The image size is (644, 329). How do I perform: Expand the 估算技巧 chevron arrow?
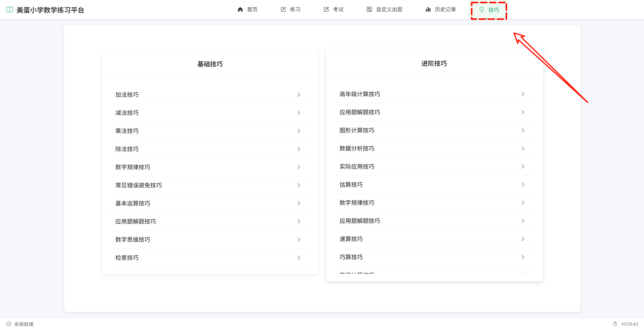point(523,185)
